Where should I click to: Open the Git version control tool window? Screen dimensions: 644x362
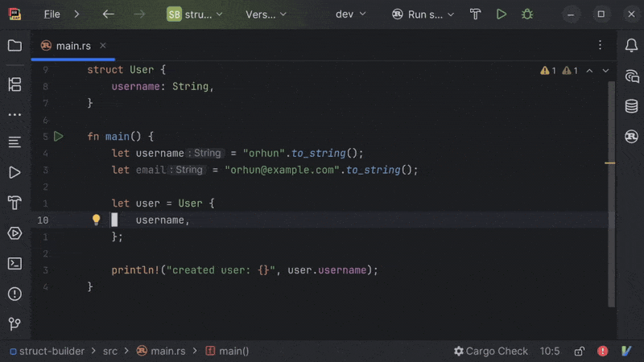coord(14,324)
